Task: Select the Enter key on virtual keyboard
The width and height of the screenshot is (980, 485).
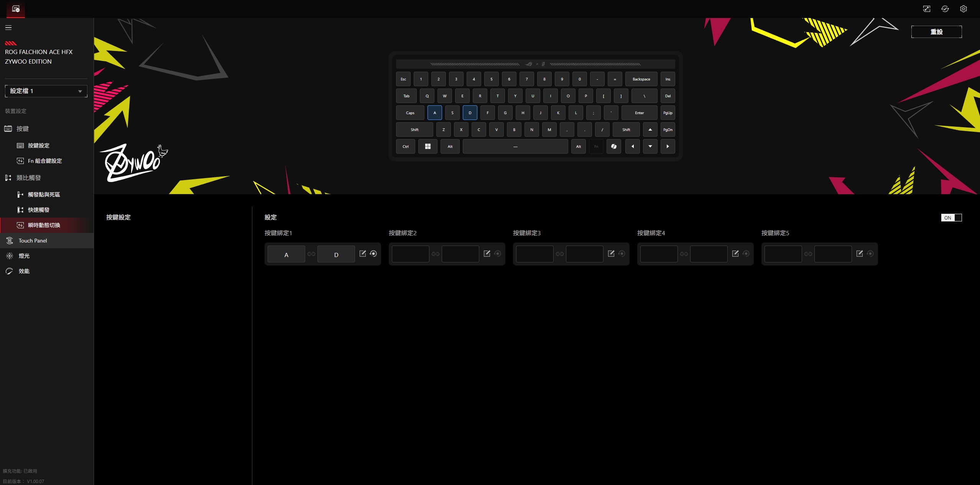Action: pyautogui.click(x=639, y=113)
